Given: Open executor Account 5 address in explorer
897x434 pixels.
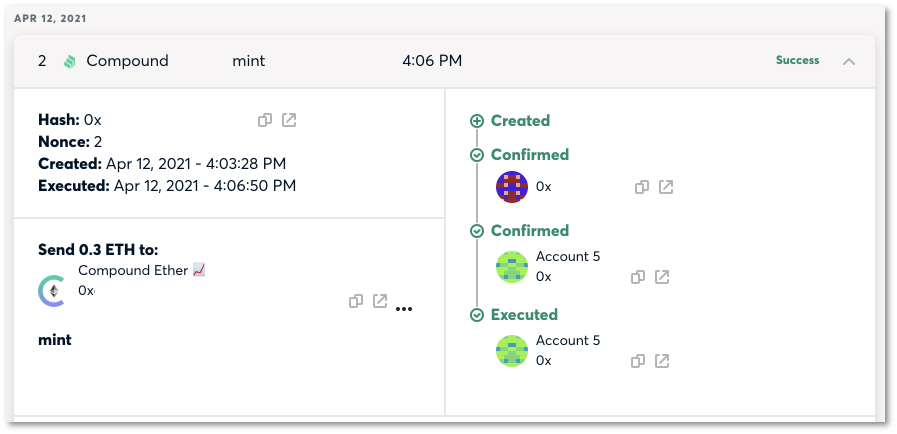Looking at the screenshot, I should (x=662, y=361).
